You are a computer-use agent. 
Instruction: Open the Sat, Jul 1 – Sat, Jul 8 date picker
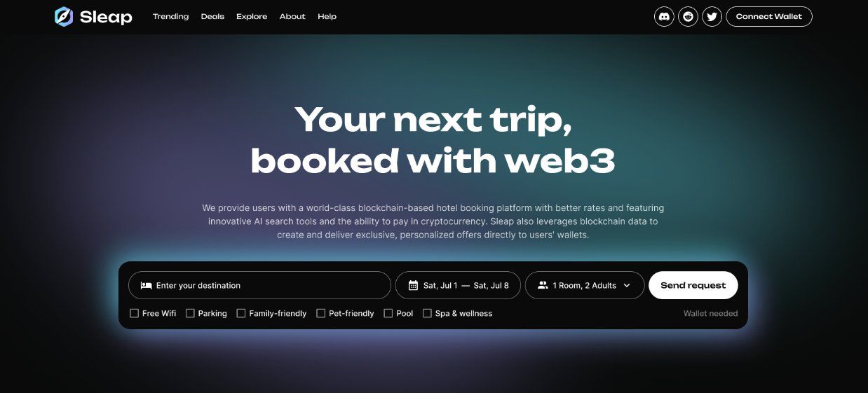458,285
